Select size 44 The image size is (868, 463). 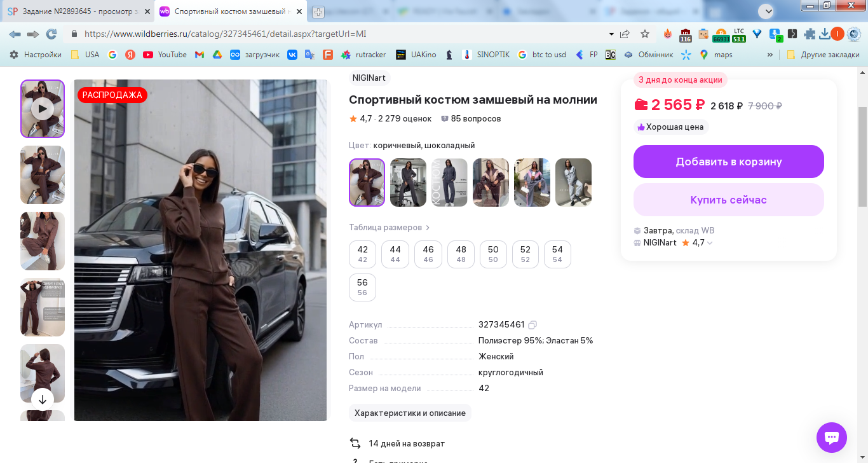tap(395, 254)
